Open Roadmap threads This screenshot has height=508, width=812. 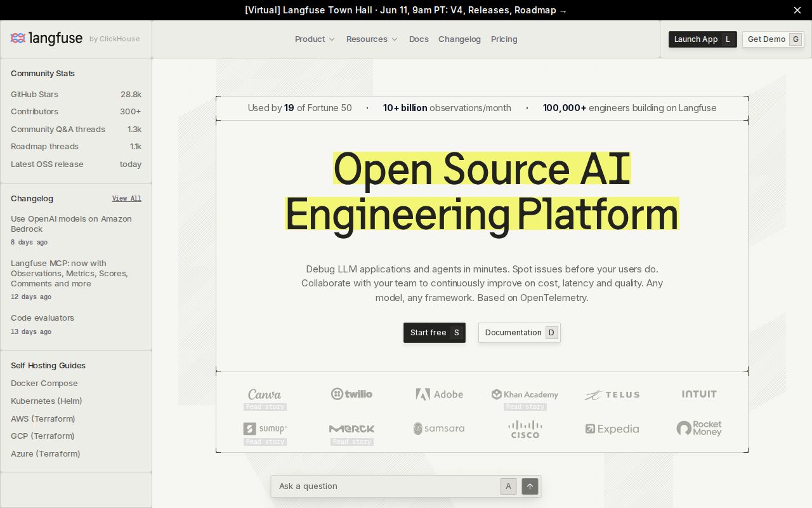(x=76, y=147)
